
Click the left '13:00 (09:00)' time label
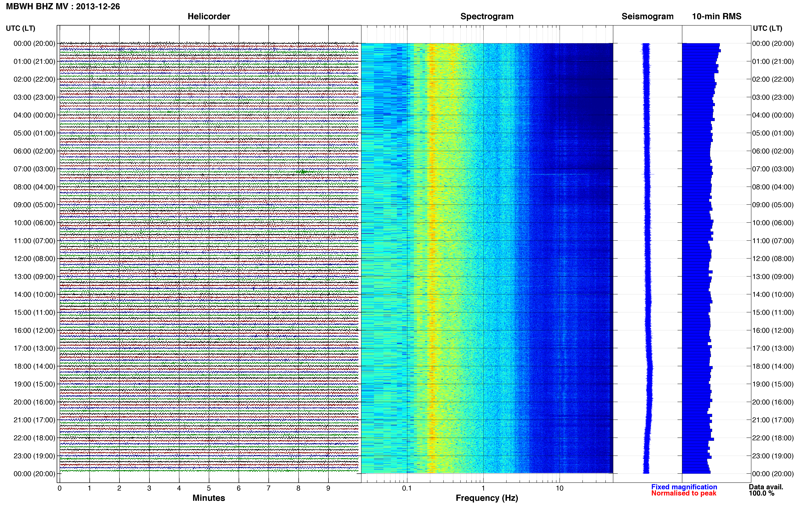(x=34, y=277)
